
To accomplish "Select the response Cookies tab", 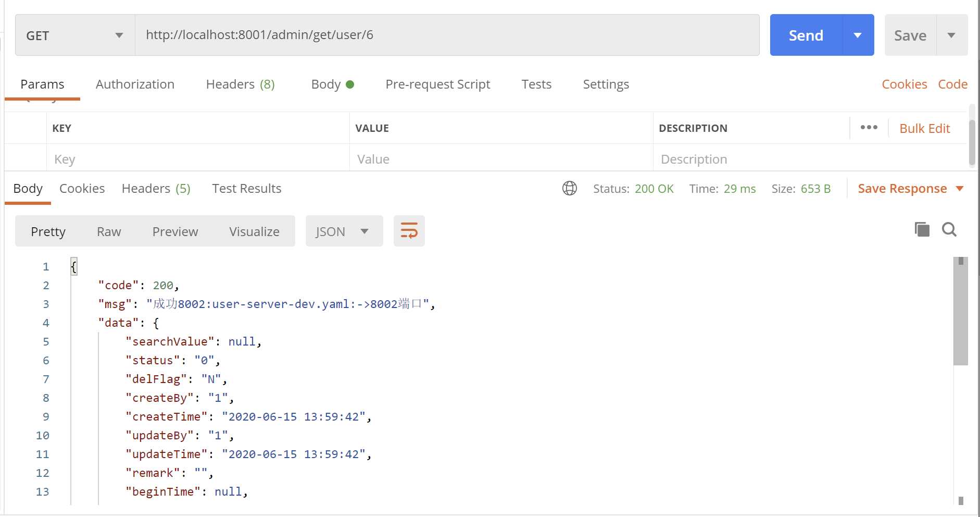I will coord(82,189).
